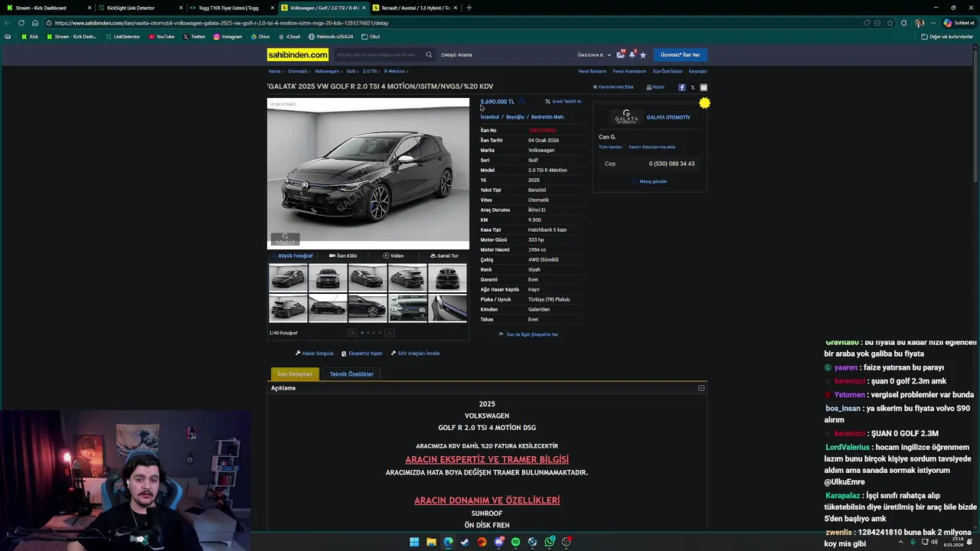The image size is (980, 551).
Task: Open the notifications bell icon
Action: coord(632,54)
